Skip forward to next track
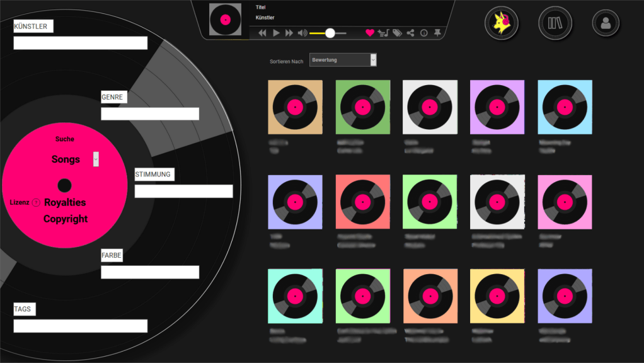Screen dimensions: 644x363 click(x=289, y=33)
